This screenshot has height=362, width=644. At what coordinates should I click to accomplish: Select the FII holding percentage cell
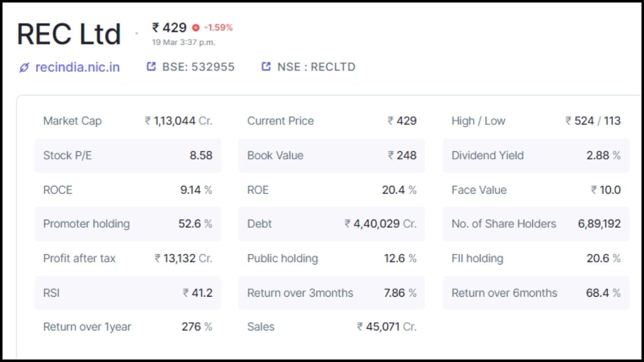pyautogui.click(x=535, y=258)
